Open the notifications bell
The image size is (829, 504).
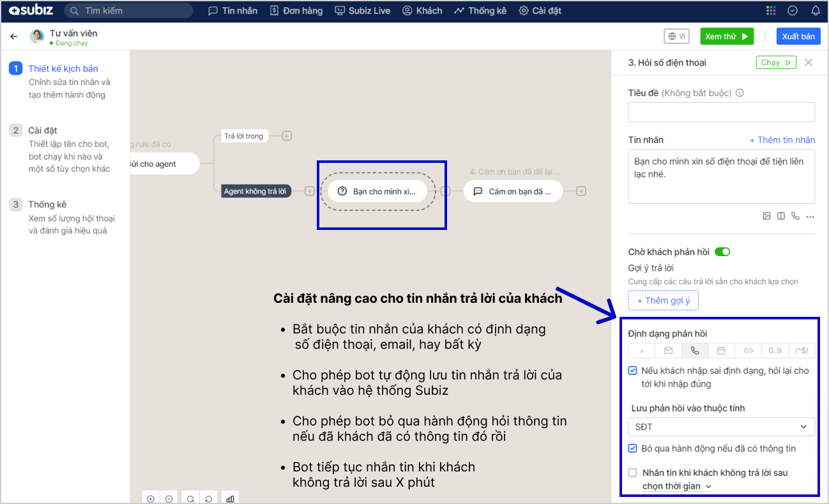[815, 11]
